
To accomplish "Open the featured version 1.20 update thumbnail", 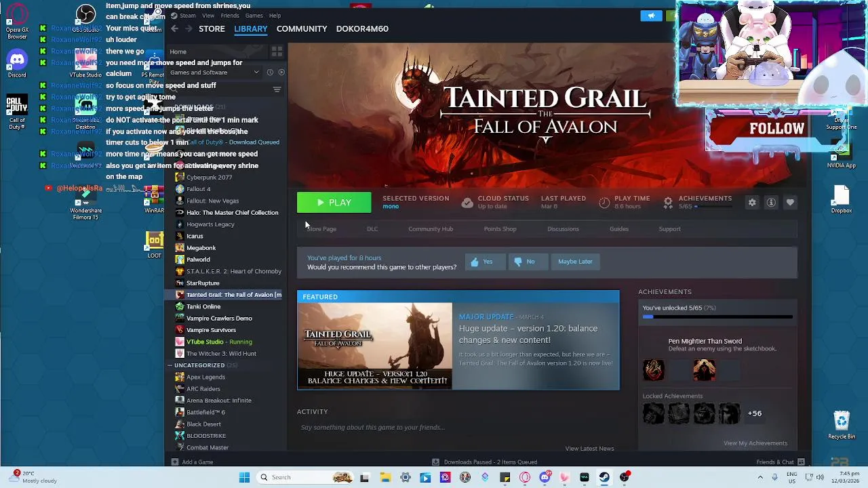I will 374,346.
